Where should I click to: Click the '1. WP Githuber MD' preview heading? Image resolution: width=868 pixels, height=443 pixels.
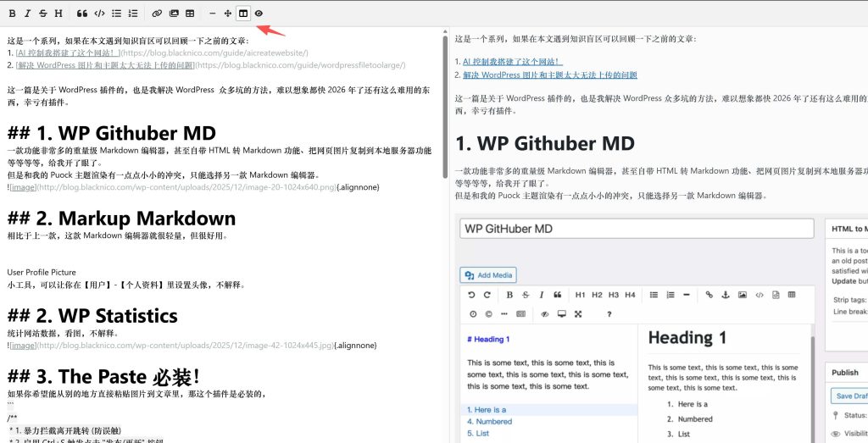545,144
